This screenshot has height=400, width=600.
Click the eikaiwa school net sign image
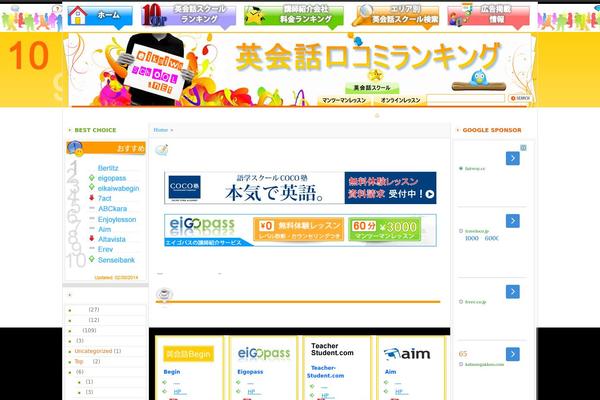click(x=154, y=72)
